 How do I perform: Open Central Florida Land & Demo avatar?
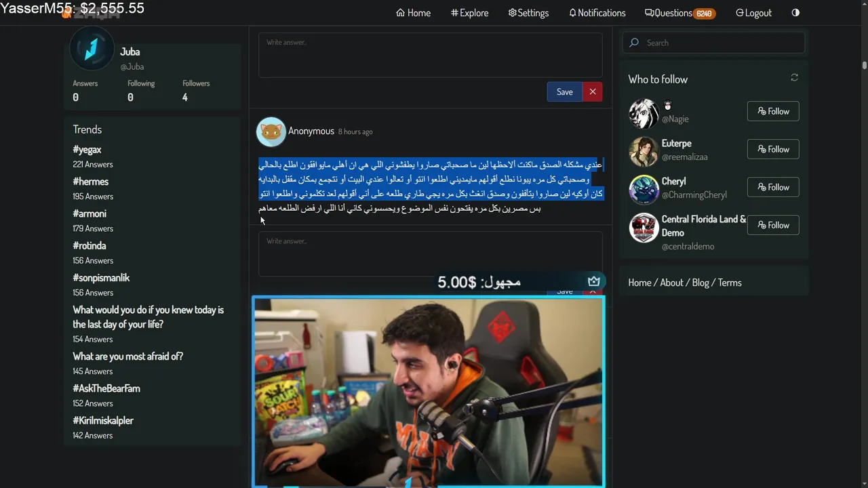point(644,228)
